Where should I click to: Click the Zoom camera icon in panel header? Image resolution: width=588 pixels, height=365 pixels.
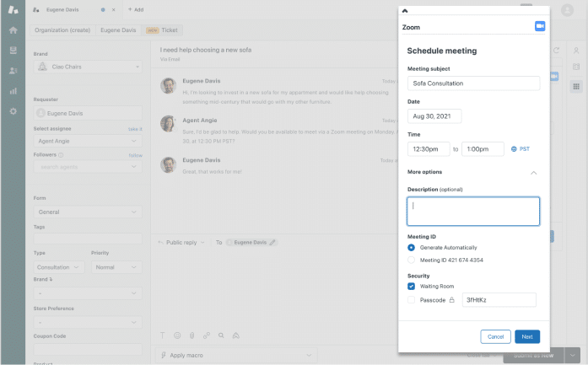point(540,26)
